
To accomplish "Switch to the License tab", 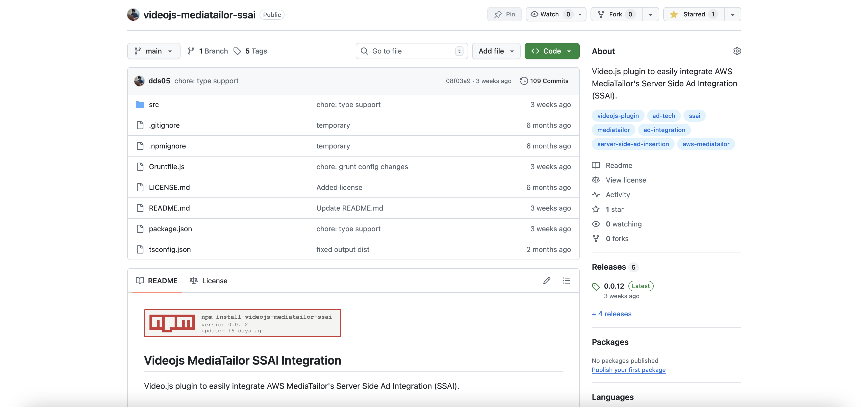I will point(209,281).
